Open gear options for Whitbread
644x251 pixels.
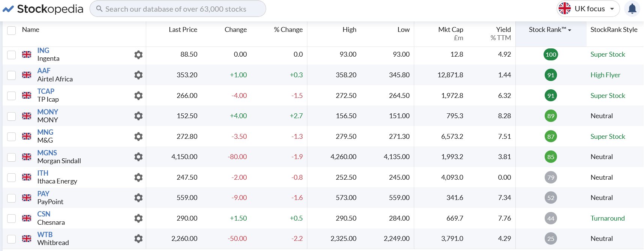138,239
